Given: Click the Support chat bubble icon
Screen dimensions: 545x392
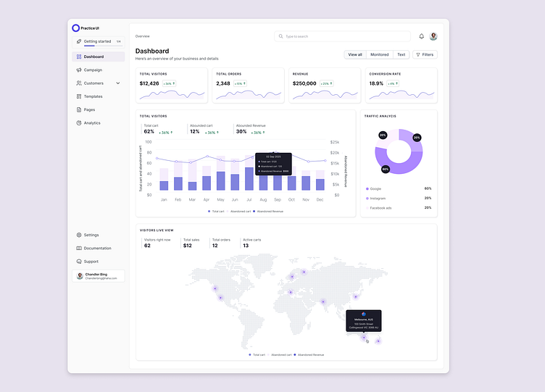Looking at the screenshot, I should [78, 262].
